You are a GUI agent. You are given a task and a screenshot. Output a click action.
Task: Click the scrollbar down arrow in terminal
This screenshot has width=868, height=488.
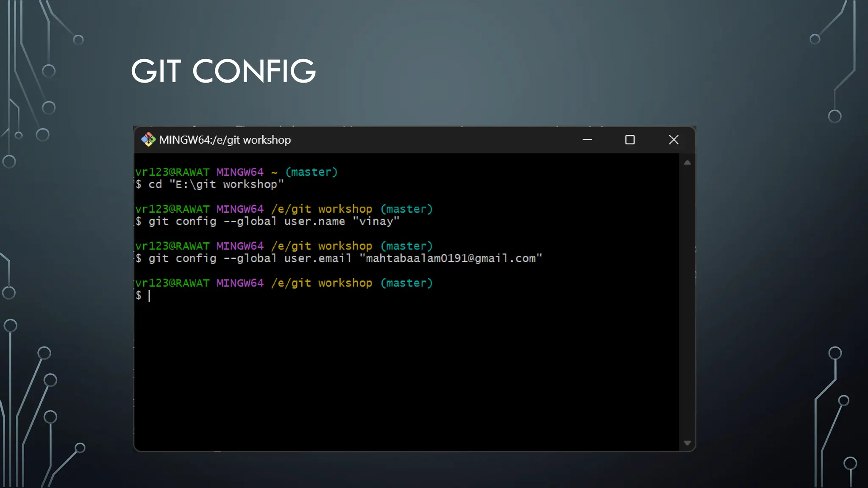[x=687, y=443]
